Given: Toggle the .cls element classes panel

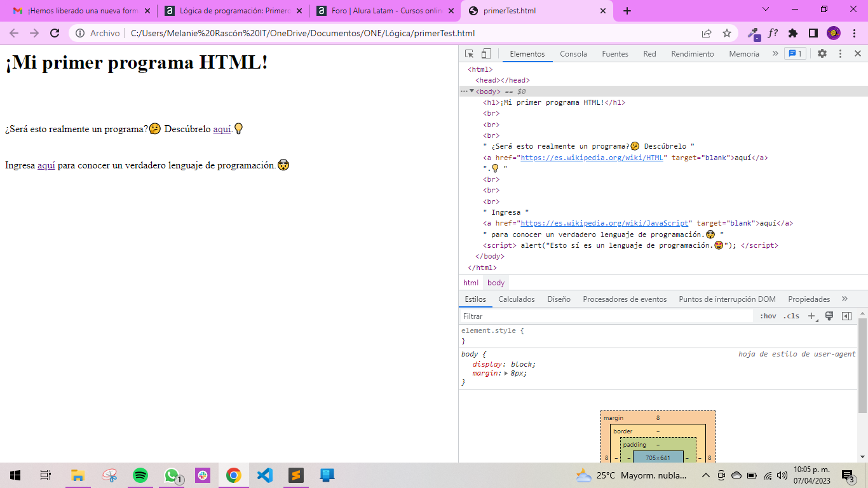Looking at the screenshot, I should pos(791,316).
